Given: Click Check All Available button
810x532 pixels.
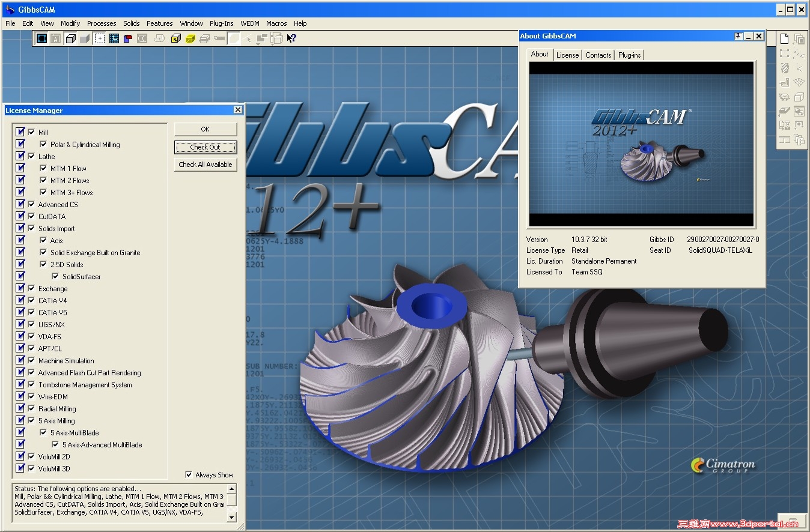Looking at the screenshot, I should 206,165.
